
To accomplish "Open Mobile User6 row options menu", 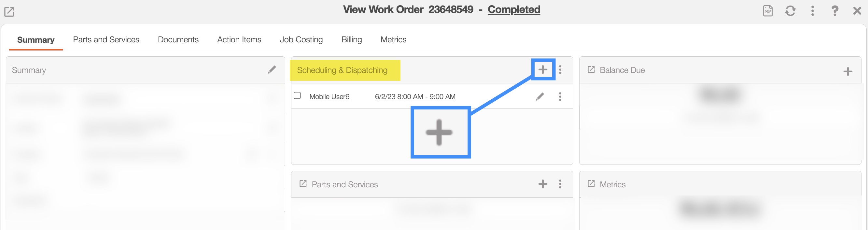I will click(560, 97).
